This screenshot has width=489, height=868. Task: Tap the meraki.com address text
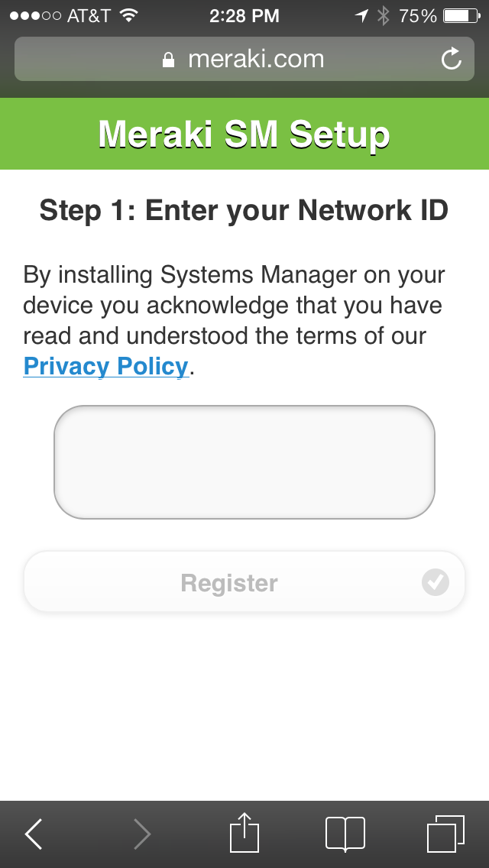[256, 59]
